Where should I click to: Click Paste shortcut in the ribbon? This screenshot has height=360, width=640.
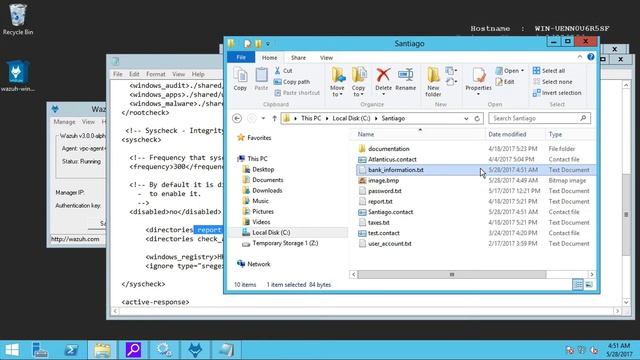pyautogui.click(x=297, y=93)
